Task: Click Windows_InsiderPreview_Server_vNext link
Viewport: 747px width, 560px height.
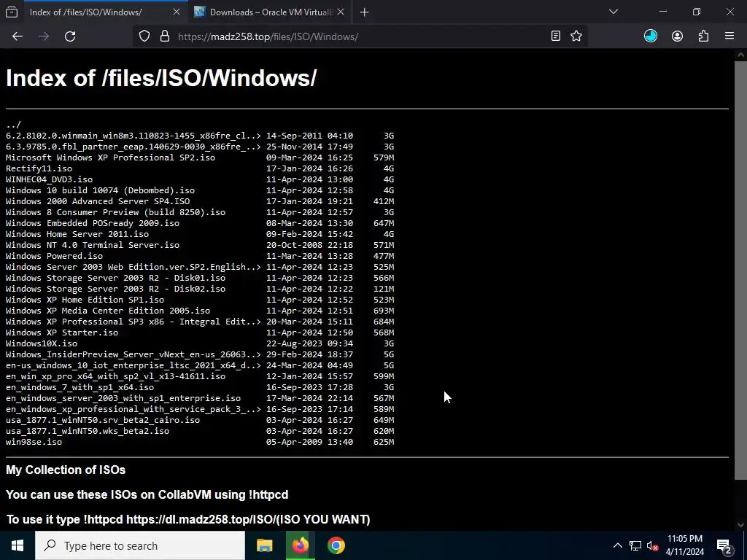Action: pos(133,355)
